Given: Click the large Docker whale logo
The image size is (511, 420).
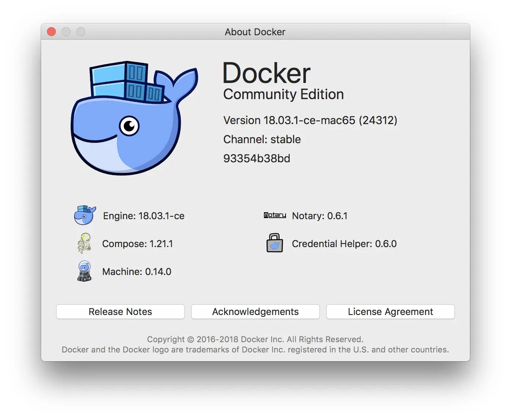Looking at the screenshot, I should [x=134, y=118].
